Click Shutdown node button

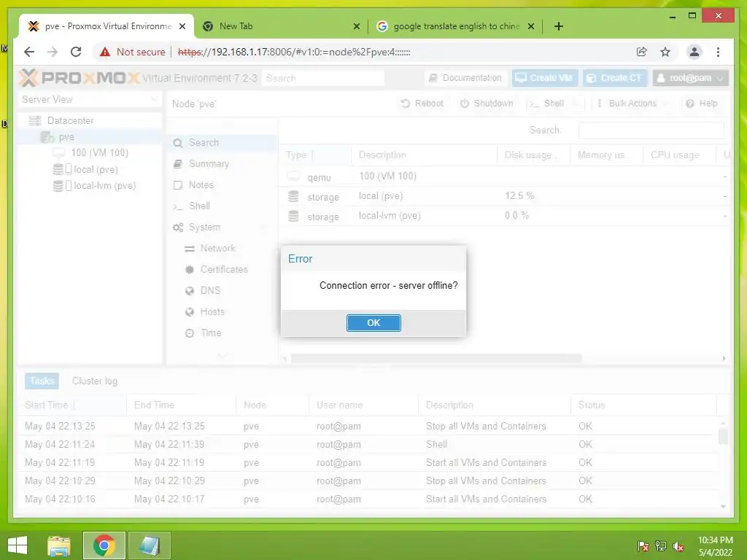click(x=487, y=104)
